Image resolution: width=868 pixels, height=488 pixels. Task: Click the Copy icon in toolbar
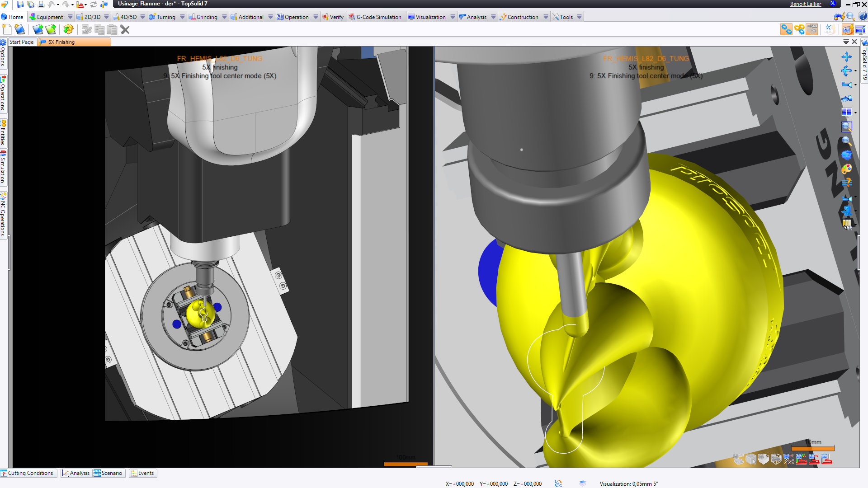click(99, 29)
